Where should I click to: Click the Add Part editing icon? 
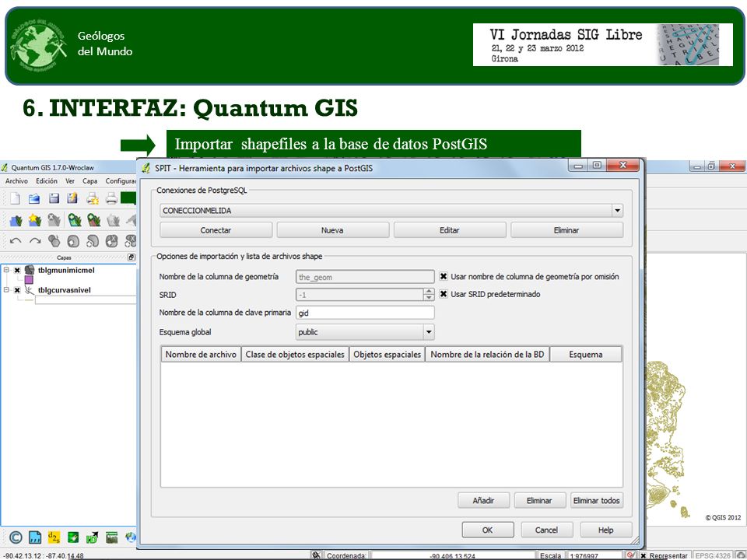coord(93,241)
